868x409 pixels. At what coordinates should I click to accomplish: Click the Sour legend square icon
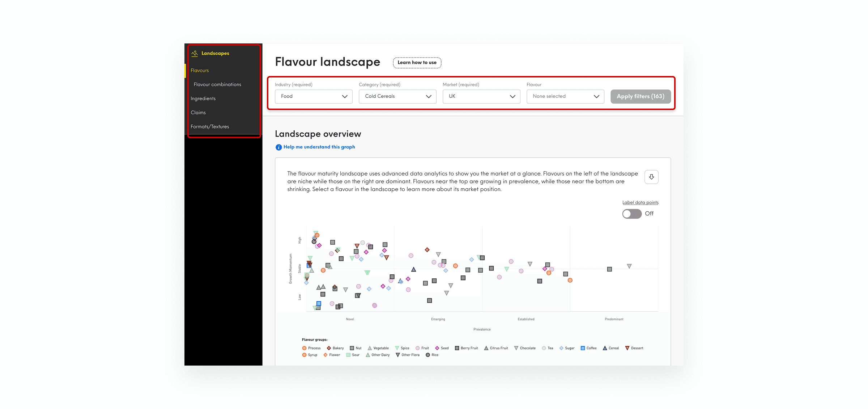348,355
